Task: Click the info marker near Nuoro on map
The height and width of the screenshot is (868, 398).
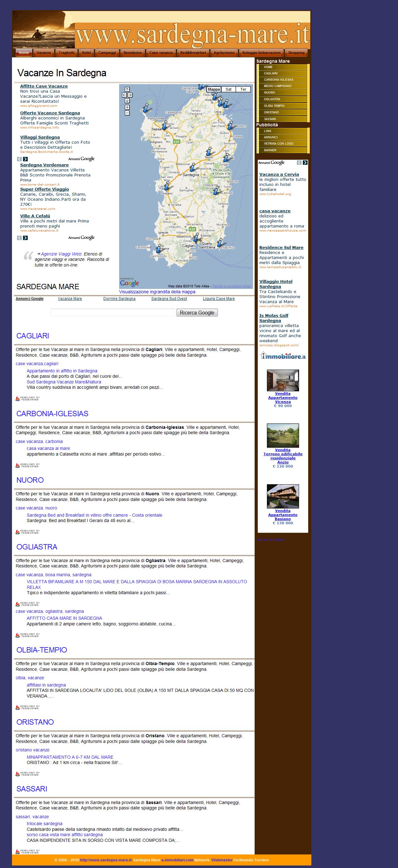Action: 209,152
